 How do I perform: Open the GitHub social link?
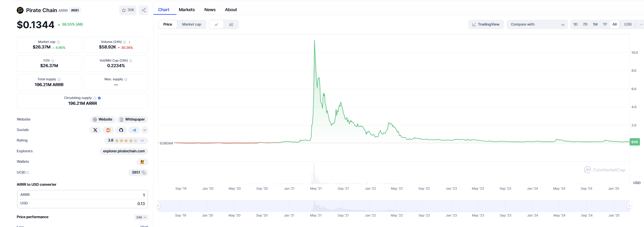coord(121,130)
